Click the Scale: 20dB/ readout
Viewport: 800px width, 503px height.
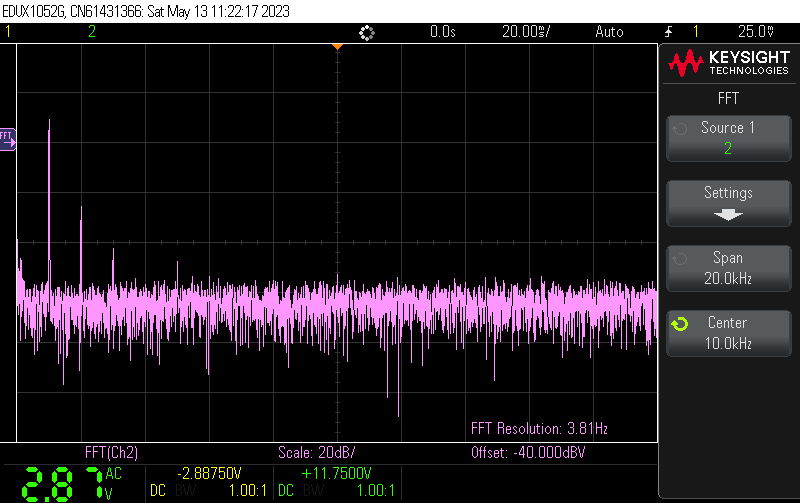coord(316,452)
